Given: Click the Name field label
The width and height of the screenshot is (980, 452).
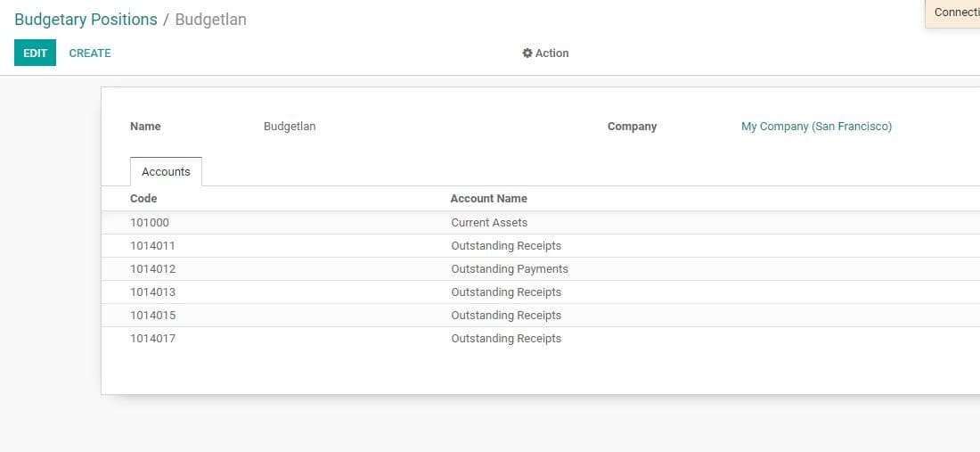Looking at the screenshot, I should pyautogui.click(x=145, y=127).
